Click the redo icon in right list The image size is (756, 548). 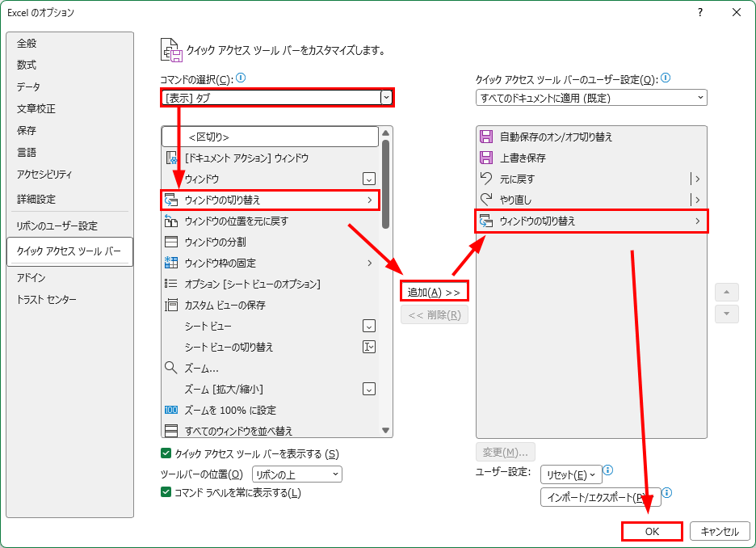pyautogui.click(x=486, y=199)
